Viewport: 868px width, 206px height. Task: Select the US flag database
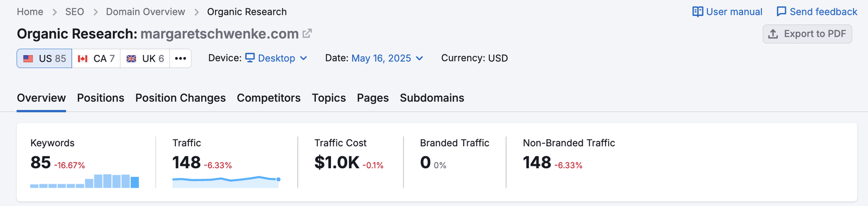point(44,58)
